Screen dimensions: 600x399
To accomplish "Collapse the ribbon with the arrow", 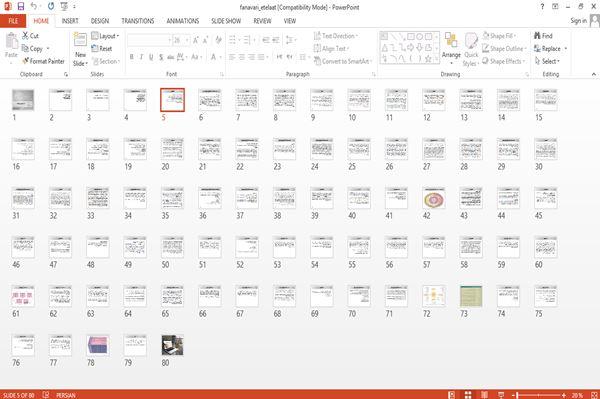I will point(593,74).
